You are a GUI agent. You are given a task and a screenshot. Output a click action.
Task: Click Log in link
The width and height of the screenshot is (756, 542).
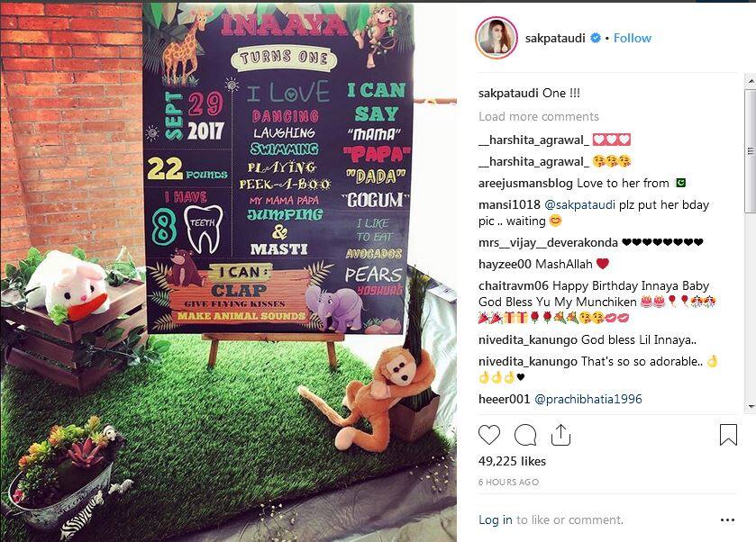click(x=496, y=519)
